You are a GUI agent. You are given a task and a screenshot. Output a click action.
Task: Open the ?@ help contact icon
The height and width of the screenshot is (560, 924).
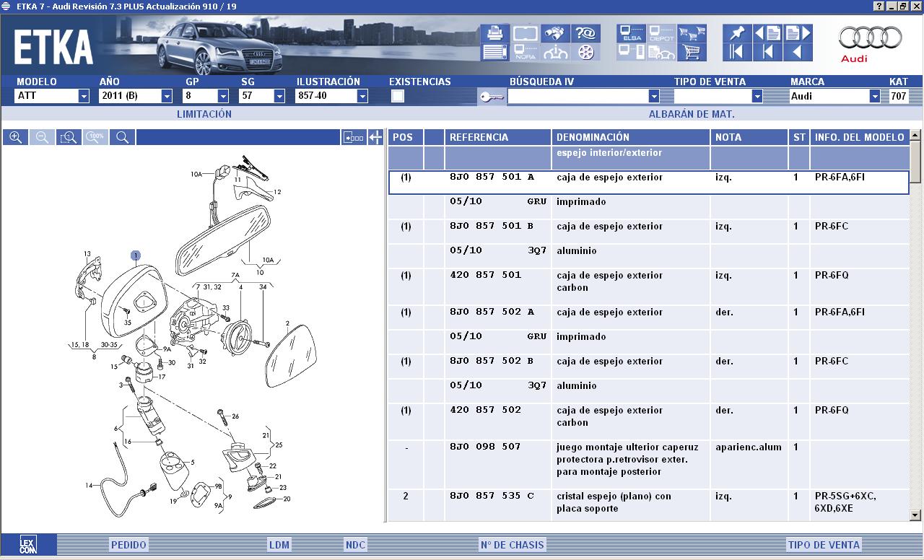click(585, 33)
